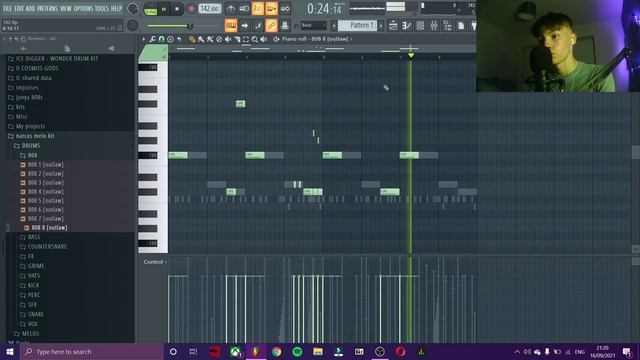Screen dimensions: 640x360
Task: Select the Mute tool in piano roll toolbar
Action: (x=228, y=39)
